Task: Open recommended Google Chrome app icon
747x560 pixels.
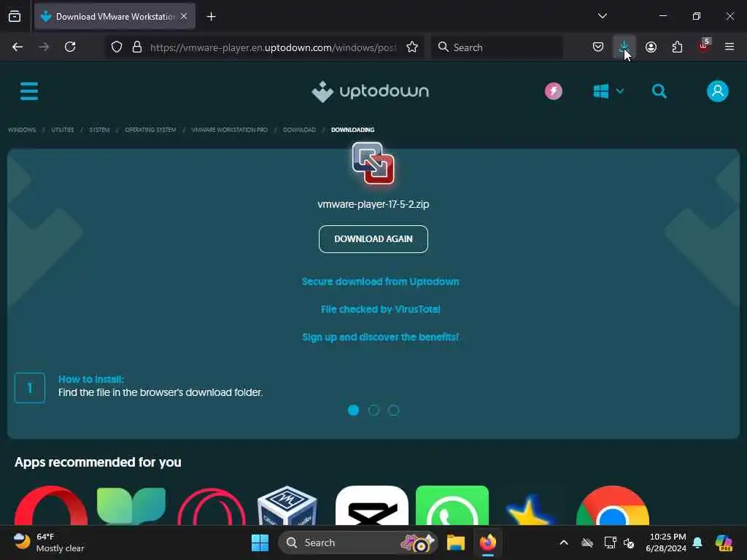Action: click(x=613, y=505)
